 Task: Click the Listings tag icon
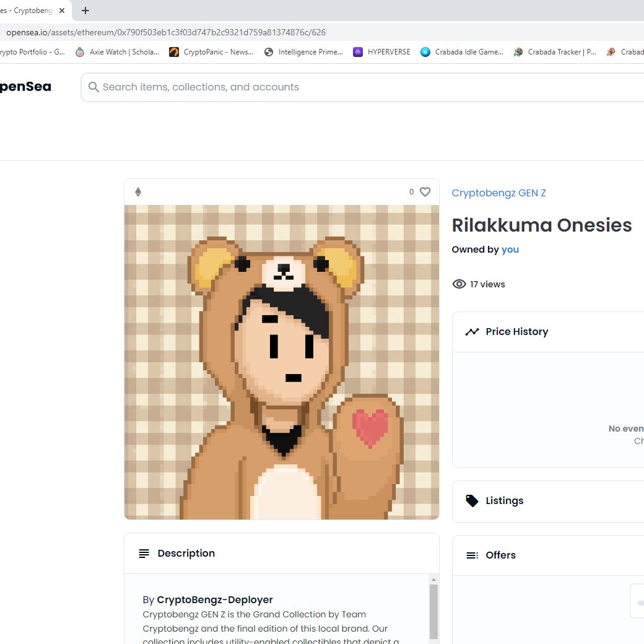tap(472, 501)
